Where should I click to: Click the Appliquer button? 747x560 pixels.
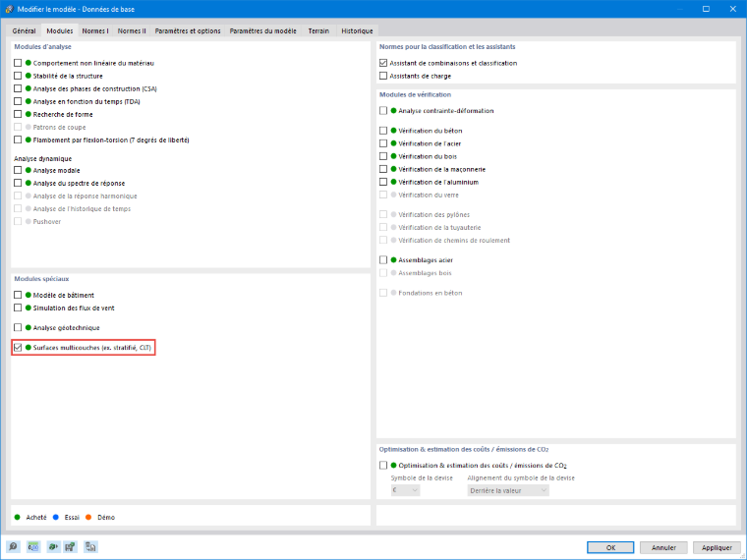[717, 547]
